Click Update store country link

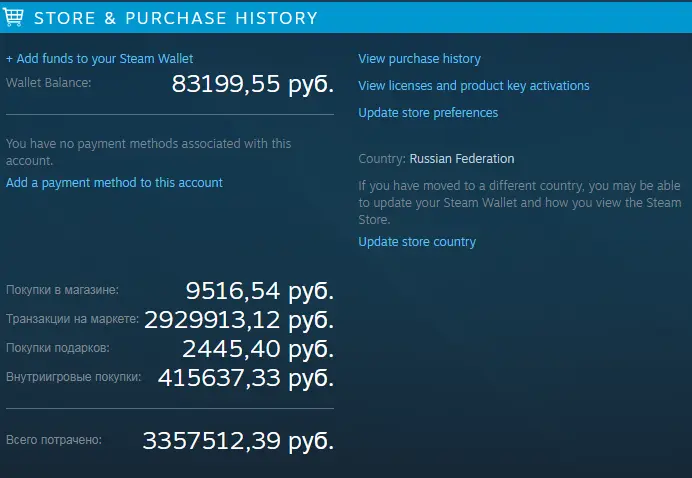click(x=417, y=242)
